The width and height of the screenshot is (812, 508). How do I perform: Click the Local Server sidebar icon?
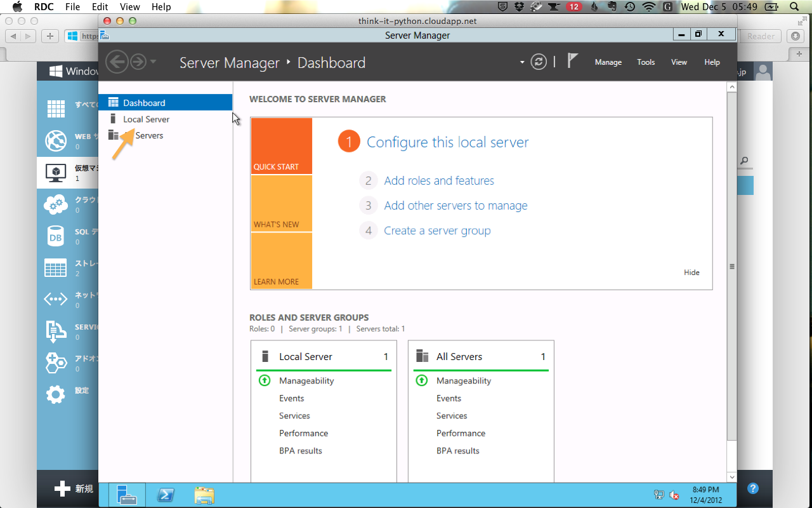(x=114, y=119)
